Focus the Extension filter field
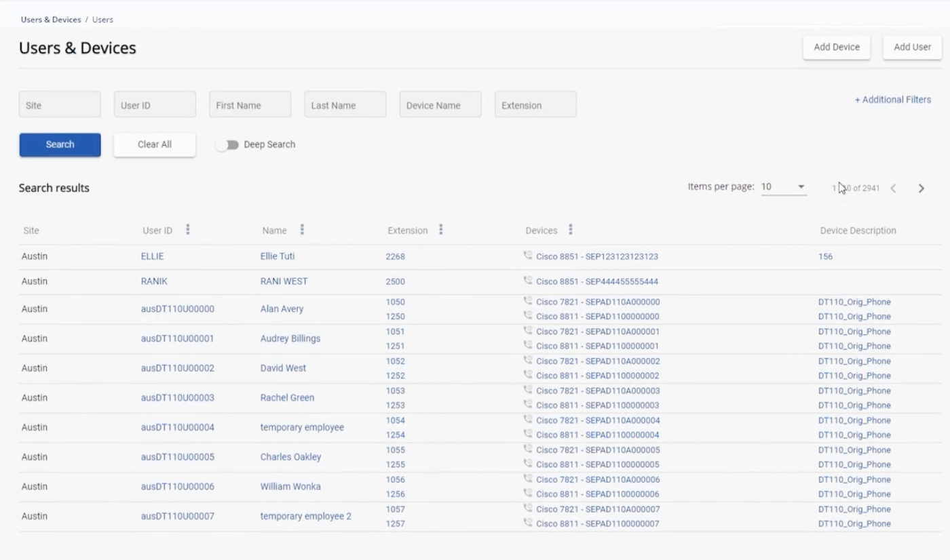950x560 pixels. click(535, 105)
